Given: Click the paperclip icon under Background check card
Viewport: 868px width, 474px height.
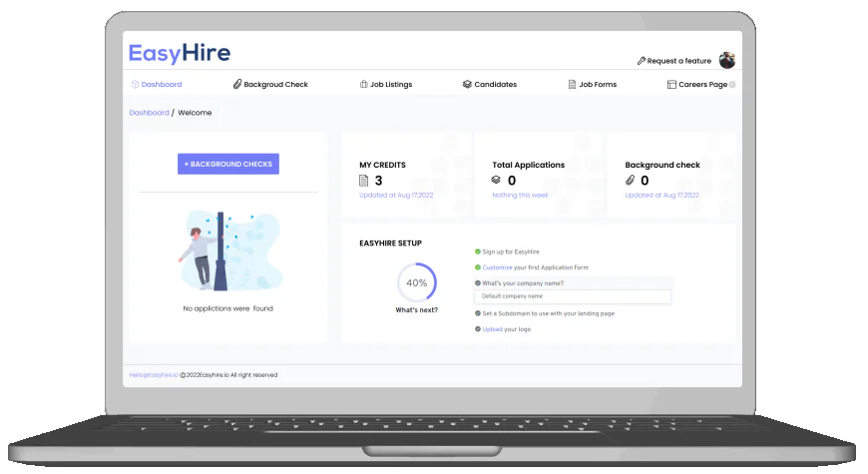Looking at the screenshot, I should (x=630, y=180).
